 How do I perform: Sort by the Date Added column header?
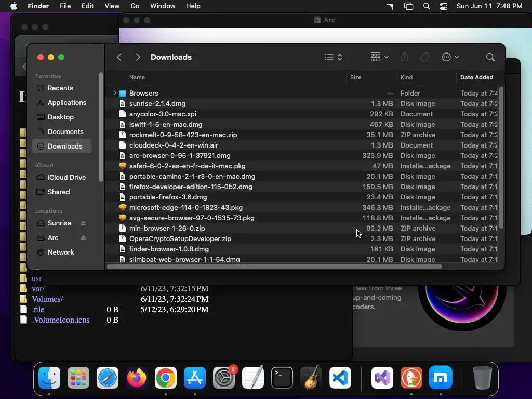pyautogui.click(x=476, y=78)
